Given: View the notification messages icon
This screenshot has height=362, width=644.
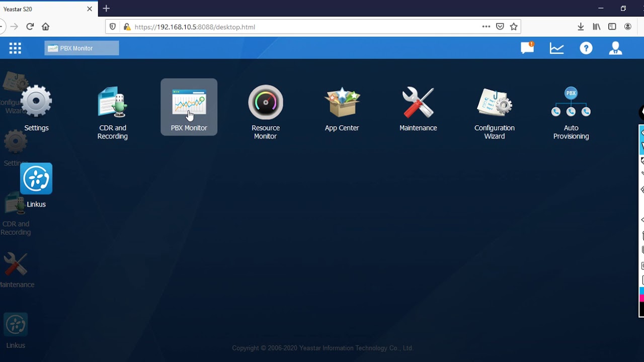Looking at the screenshot, I should [527, 48].
